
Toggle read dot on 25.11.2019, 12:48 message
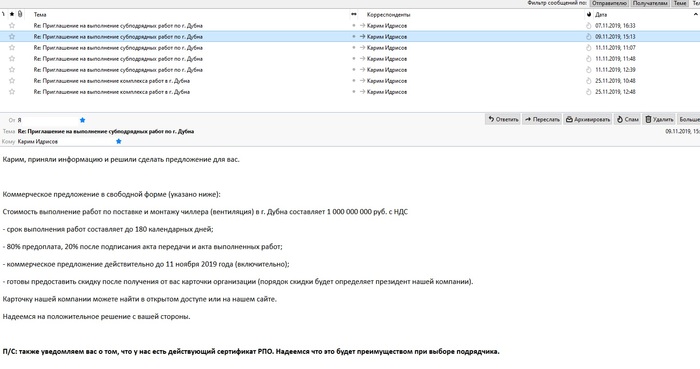[x=354, y=91]
